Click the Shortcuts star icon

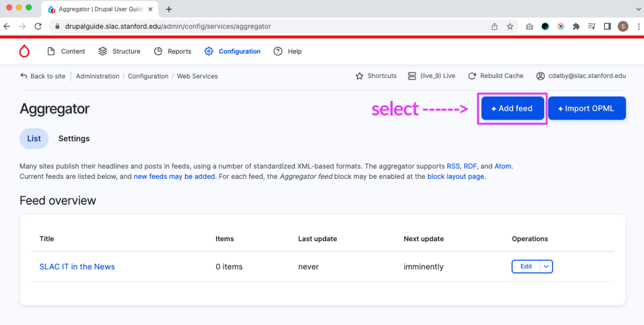click(359, 75)
